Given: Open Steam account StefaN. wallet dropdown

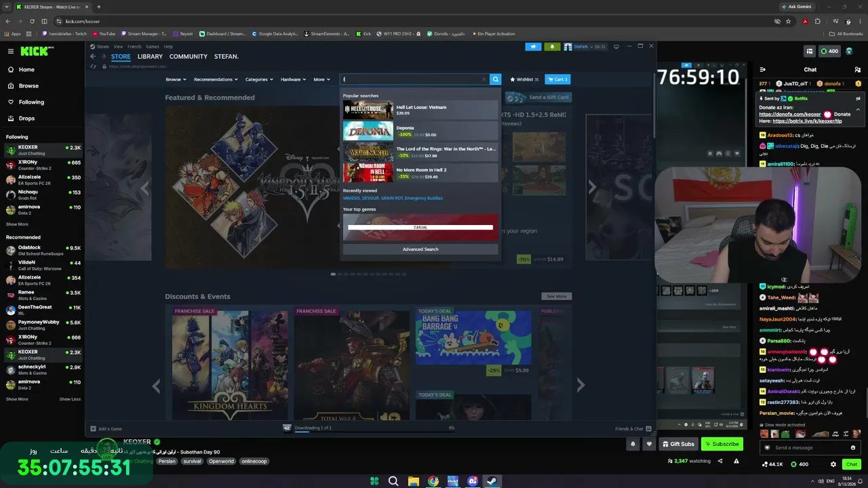Looking at the screenshot, I should click(x=585, y=47).
